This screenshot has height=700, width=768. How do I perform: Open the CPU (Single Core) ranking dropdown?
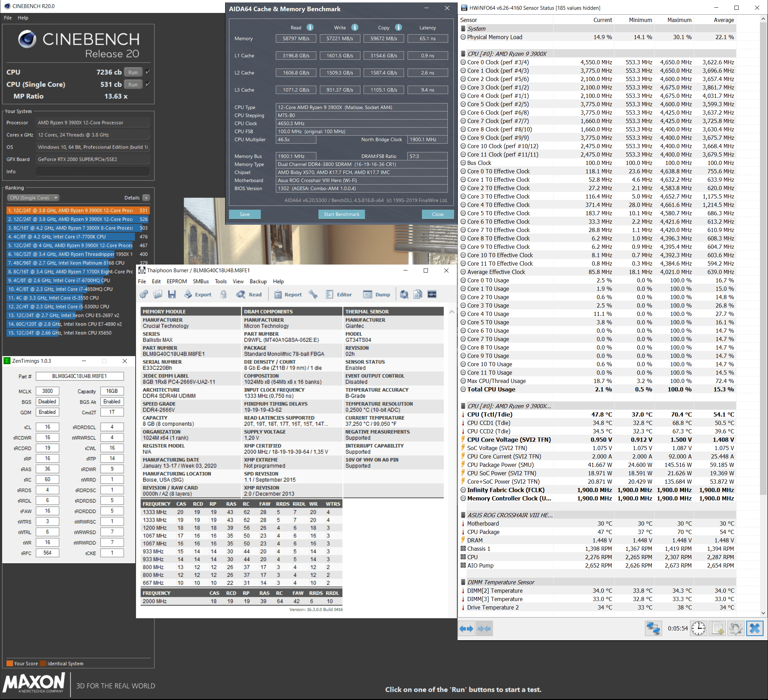click(33, 198)
